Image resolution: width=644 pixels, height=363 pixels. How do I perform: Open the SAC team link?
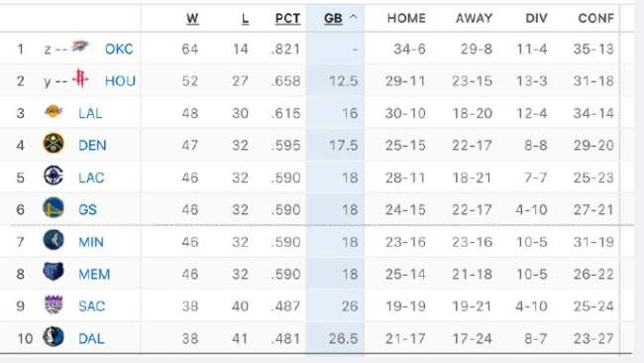click(x=91, y=306)
